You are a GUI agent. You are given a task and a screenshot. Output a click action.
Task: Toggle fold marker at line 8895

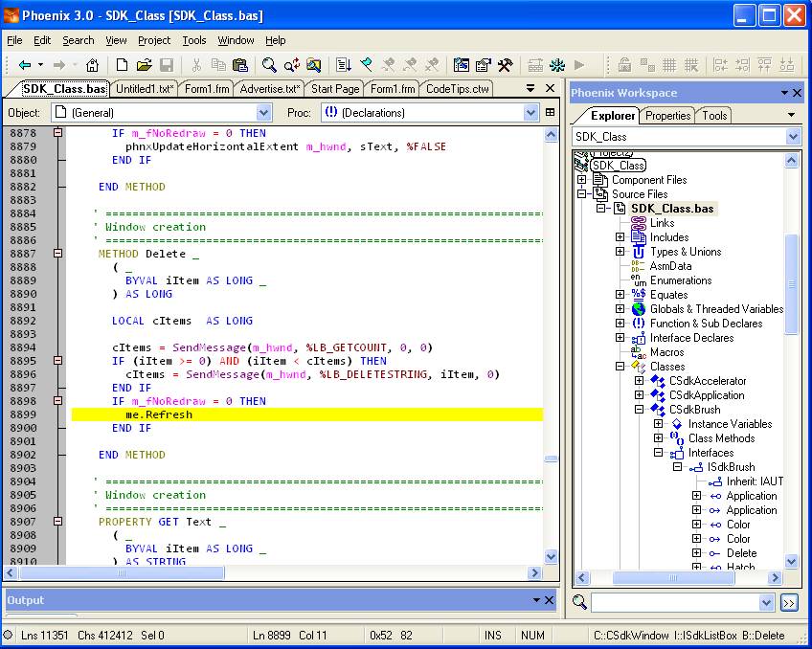coord(58,361)
